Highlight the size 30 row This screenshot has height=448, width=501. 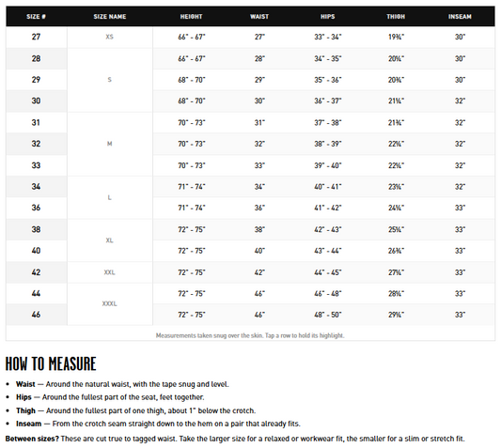pos(250,100)
